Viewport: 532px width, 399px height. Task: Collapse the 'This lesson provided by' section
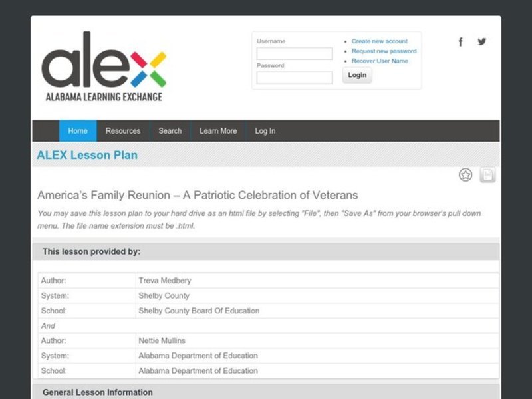pyautogui.click(x=92, y=251)
